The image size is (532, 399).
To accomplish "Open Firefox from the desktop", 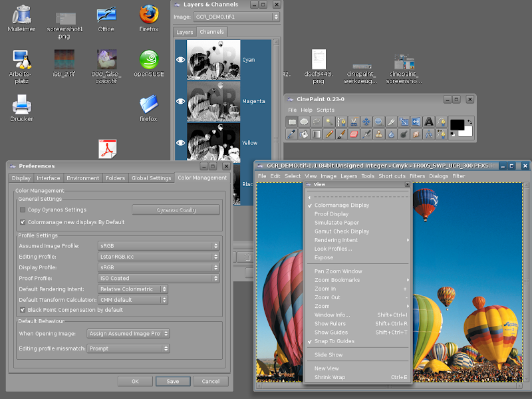I will pyautogui.click(x=148, y=17).
